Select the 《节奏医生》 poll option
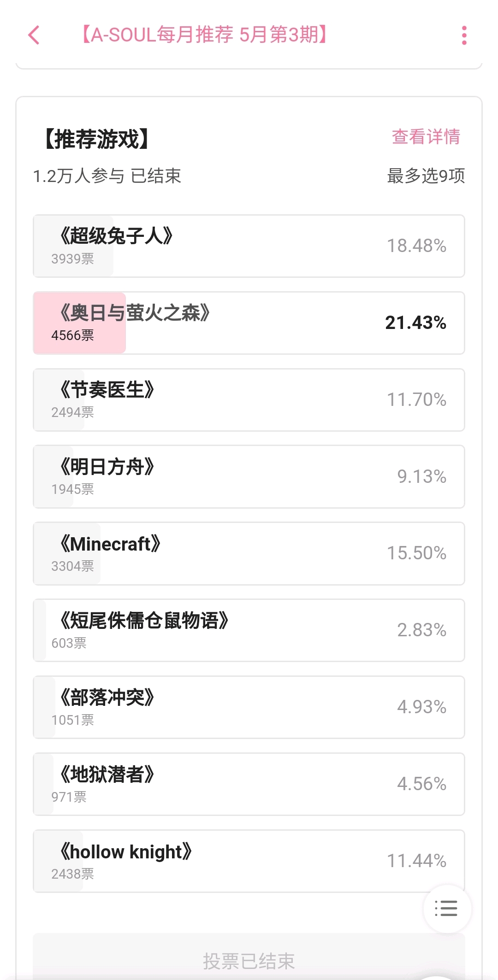 pos(249,400)
